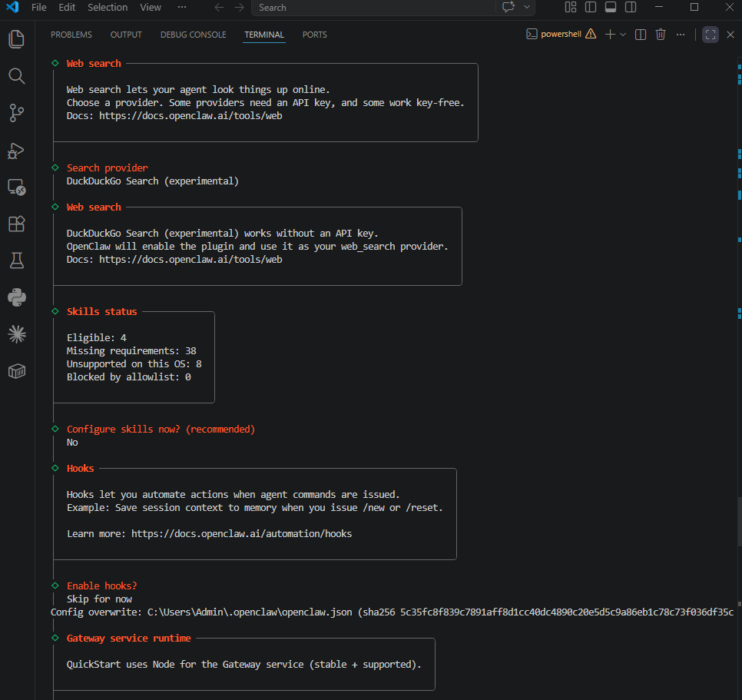
Task: Open the new terminal launch profile dropdown
Action: click(x=623, y=35)
